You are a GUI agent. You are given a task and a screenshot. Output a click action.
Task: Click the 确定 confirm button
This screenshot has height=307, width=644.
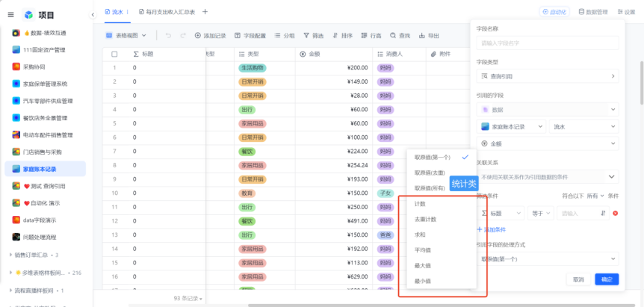(607, 279)
